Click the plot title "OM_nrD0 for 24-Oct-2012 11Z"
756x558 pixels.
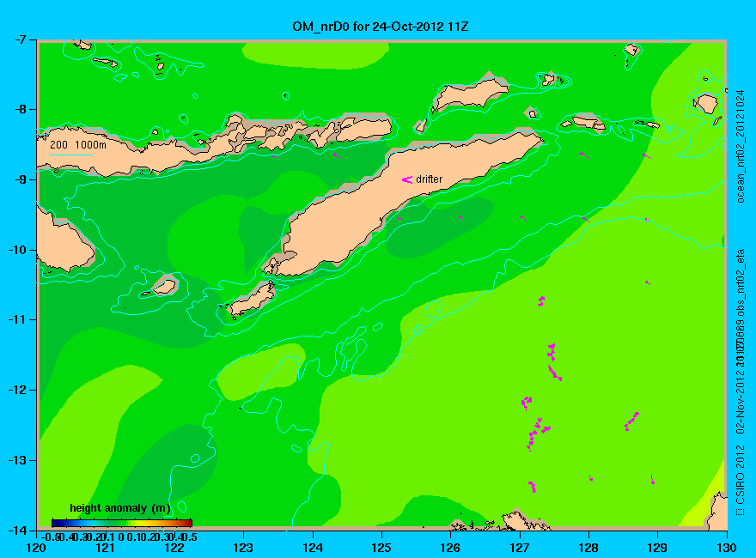point(380,27)
